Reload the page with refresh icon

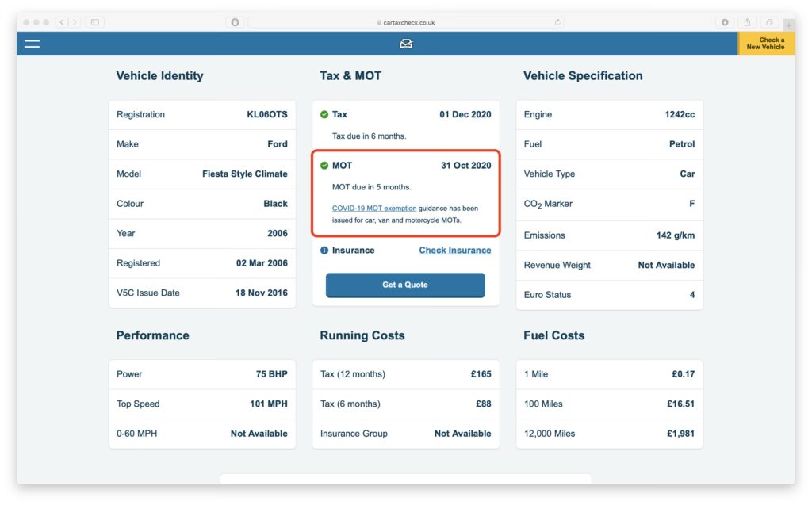[558, 22]
